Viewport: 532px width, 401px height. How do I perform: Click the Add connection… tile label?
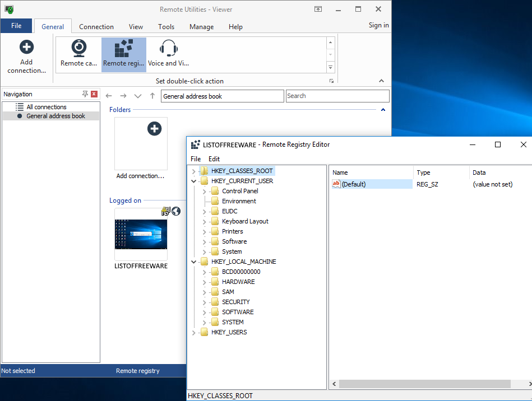pyautogui.click(x=140, y=176)
